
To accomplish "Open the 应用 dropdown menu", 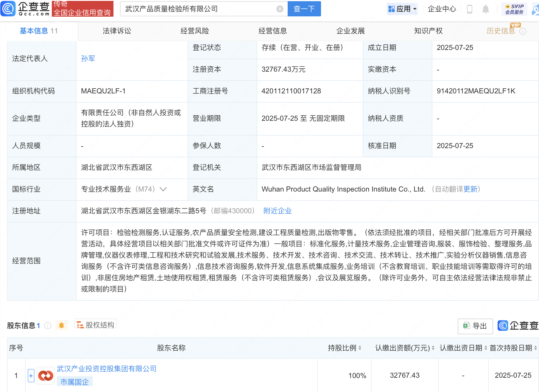I will (x=402, y=9).
